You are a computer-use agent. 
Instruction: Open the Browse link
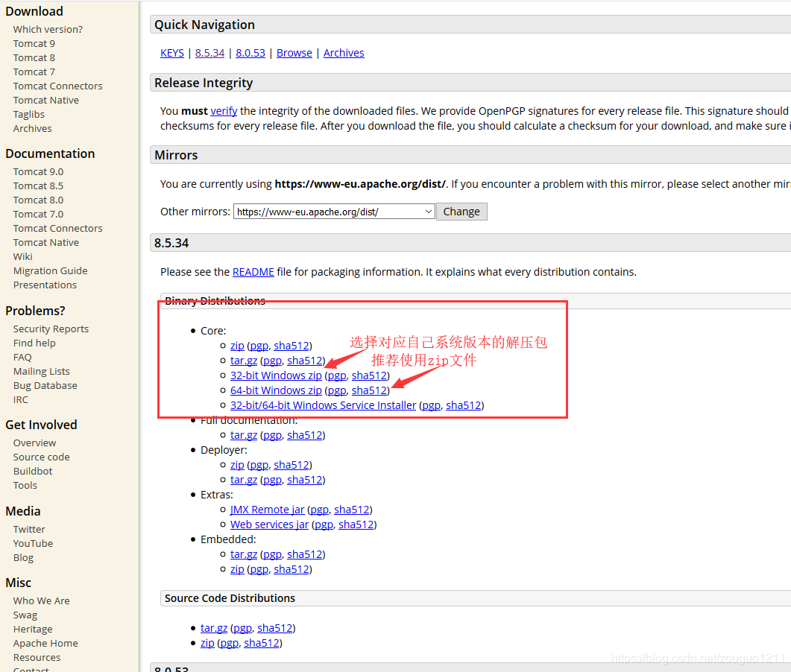click(x=294, y=53)
